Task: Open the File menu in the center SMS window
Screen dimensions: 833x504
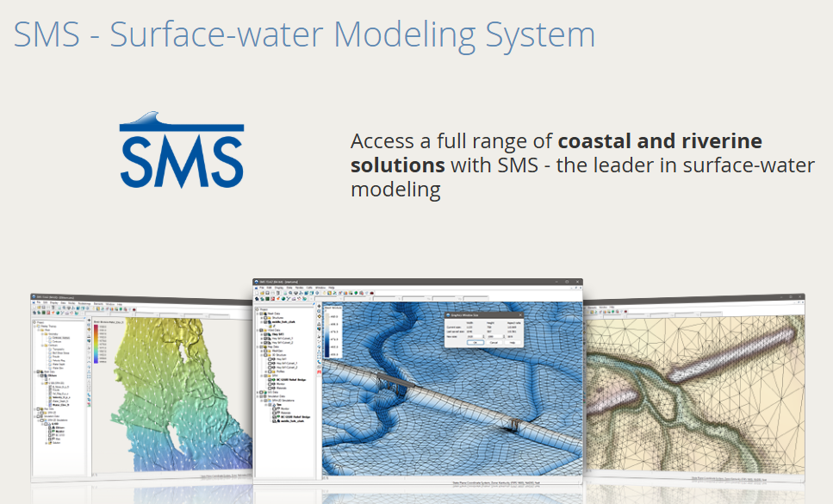Action: [x=260, y=287]
